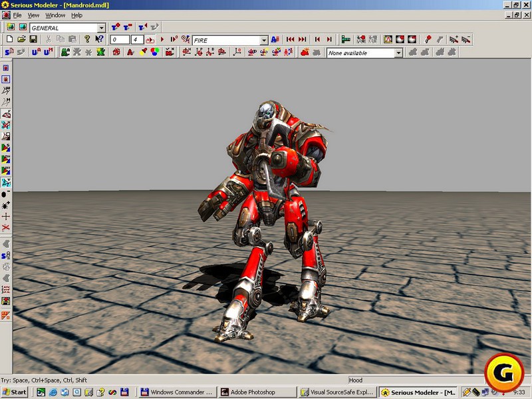Open the File menu
This screenshot has width=532, height=399.
point(17,15)
